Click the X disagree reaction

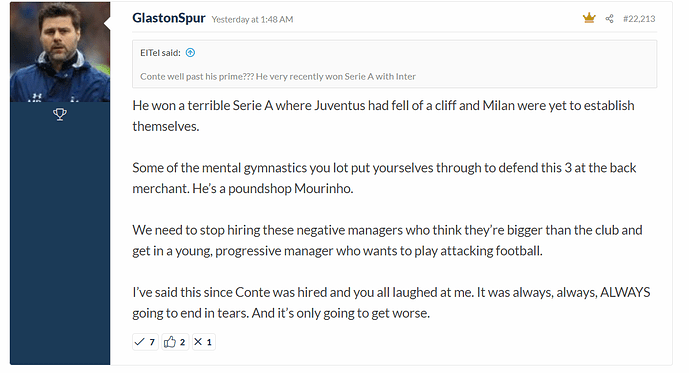coord(203,342)
